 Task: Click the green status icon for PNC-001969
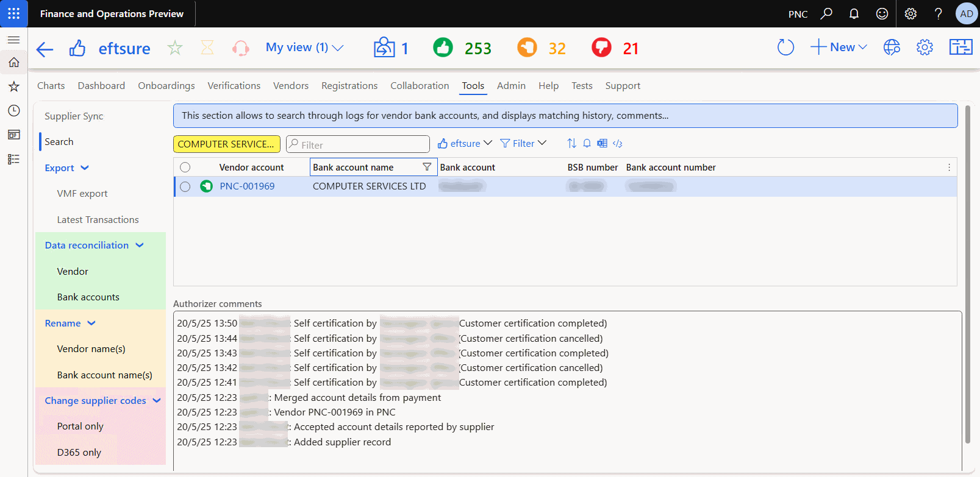pos(206,186)
